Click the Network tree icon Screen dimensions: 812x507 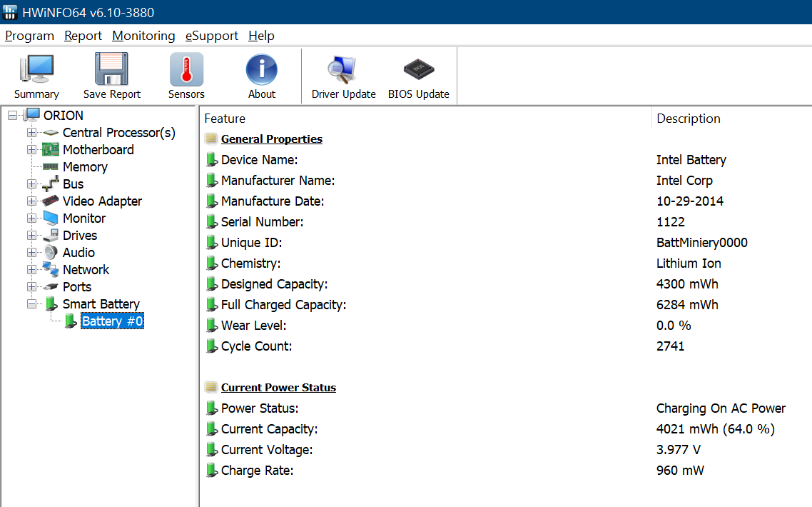[50, 269]
